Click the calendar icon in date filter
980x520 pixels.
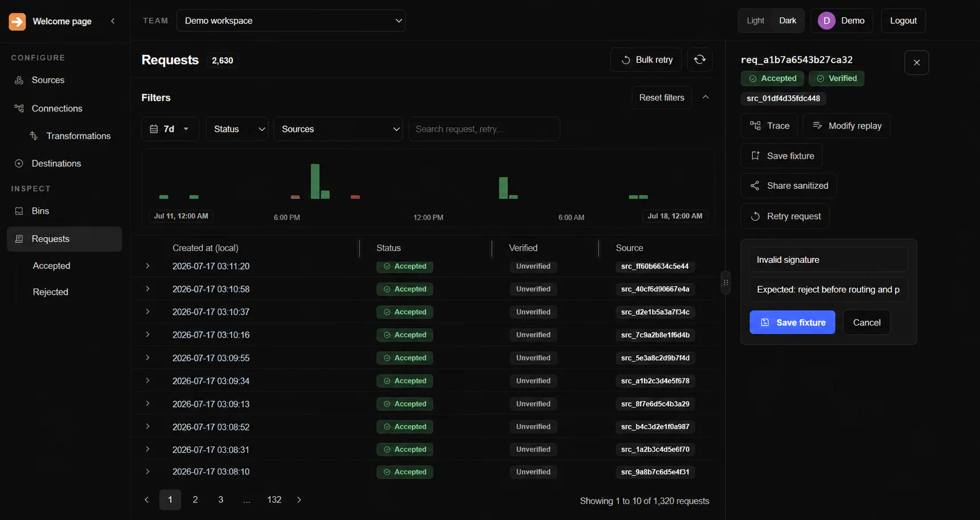tap(154, 129)
